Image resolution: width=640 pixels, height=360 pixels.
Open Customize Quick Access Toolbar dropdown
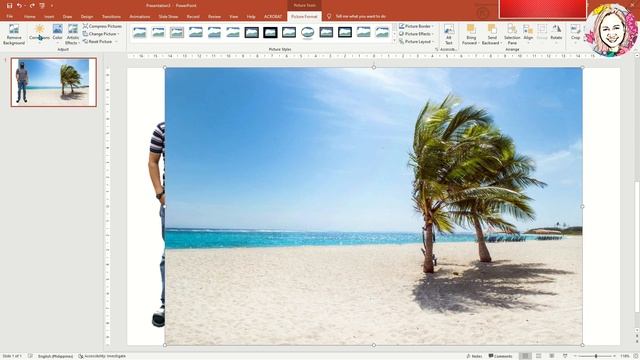pos(52,6)
